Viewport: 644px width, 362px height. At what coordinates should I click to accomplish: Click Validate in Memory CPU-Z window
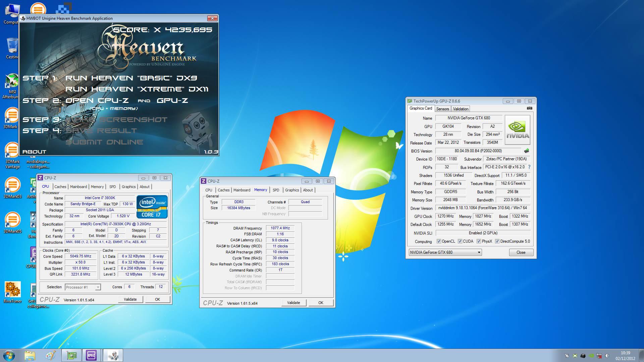click(294, 303)
